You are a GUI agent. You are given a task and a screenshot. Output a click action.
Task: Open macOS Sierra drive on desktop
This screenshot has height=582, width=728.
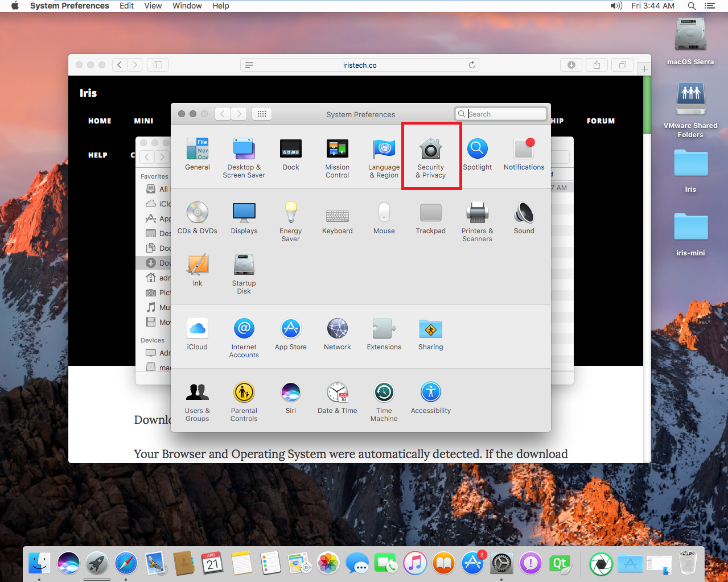[x=690, y=41]
